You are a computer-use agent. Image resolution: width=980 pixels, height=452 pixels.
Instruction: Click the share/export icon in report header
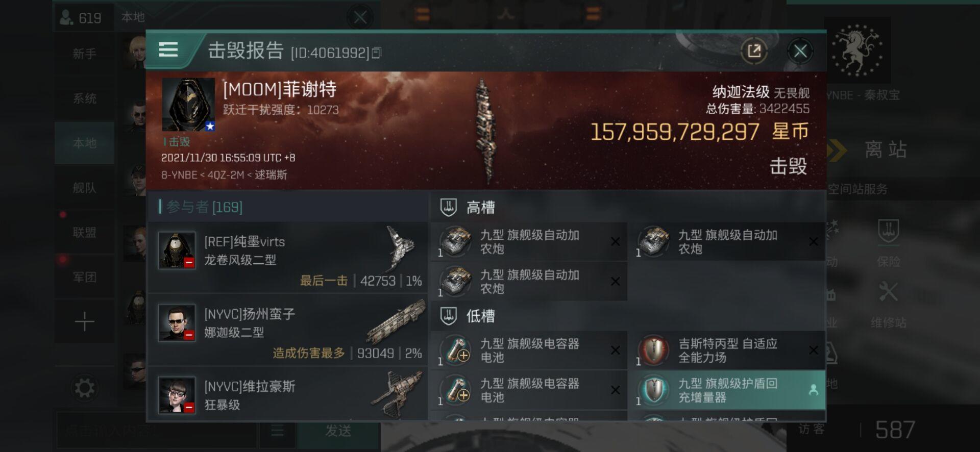coord(754,51)
